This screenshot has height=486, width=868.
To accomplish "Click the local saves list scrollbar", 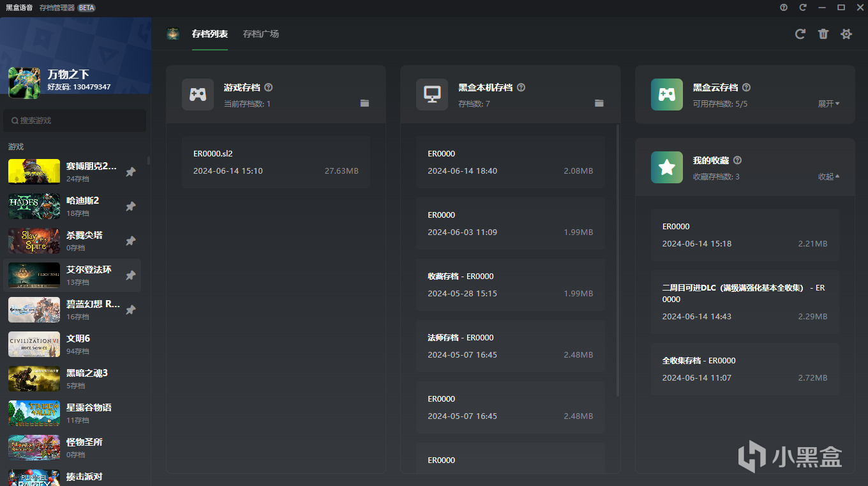I will (618, 261).
